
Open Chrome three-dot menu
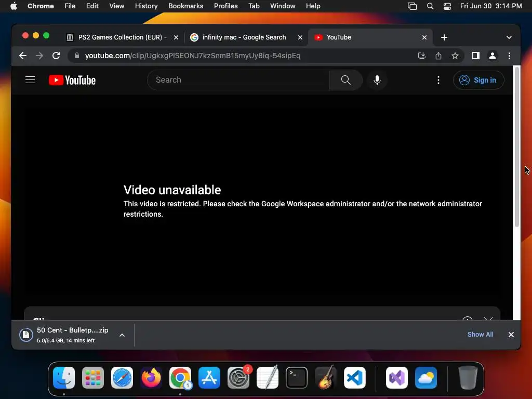509,56
